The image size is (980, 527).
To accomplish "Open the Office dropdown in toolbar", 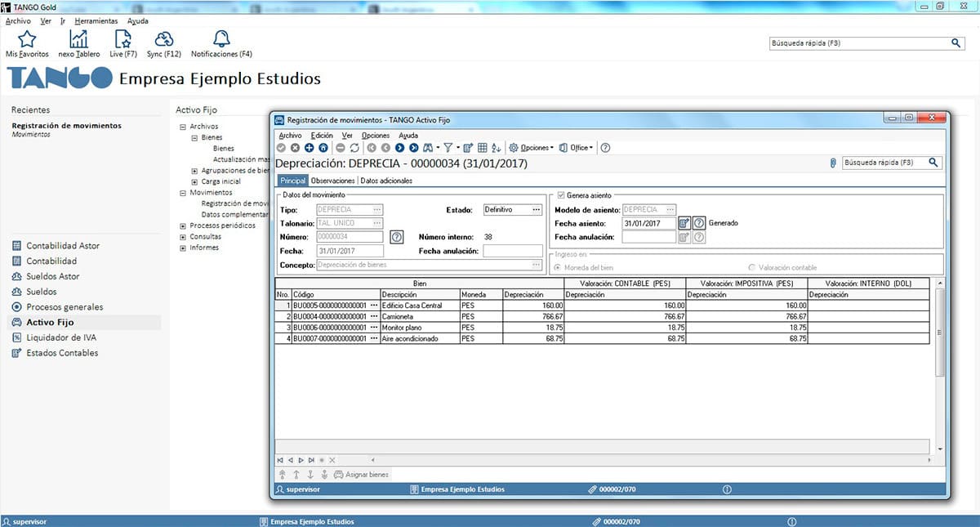I will coord(576,148).
